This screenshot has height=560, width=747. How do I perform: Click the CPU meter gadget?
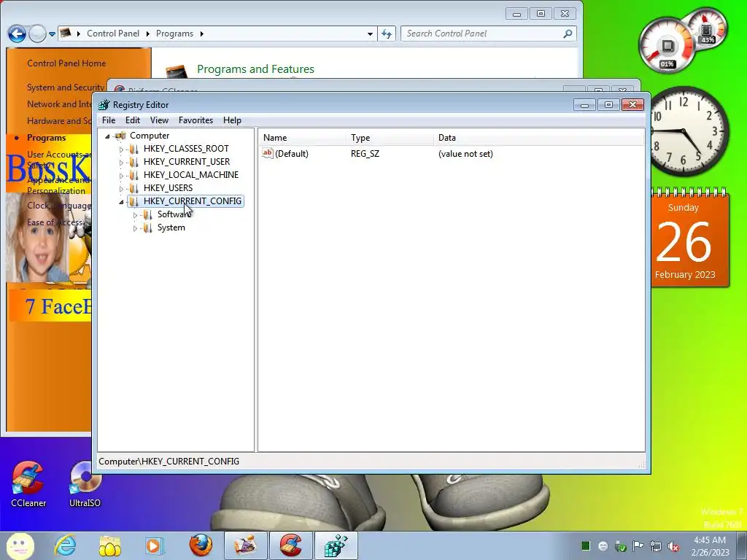tap(666, 46)
